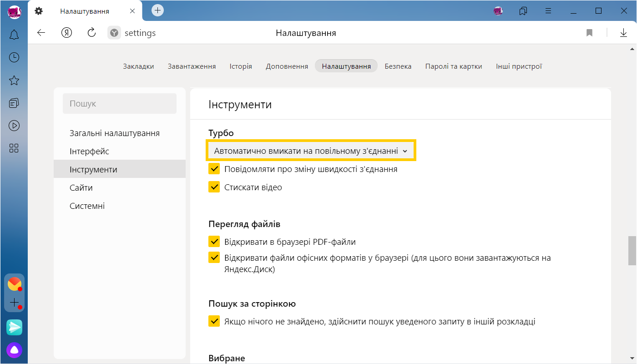Click the gear icon on the tab
The height and width of the screenshot is (364, 637).
(x=39, y=11)
